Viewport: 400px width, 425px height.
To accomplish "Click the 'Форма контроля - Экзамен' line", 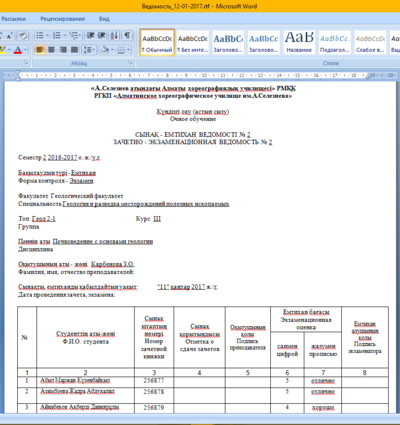I will [56, 181].
